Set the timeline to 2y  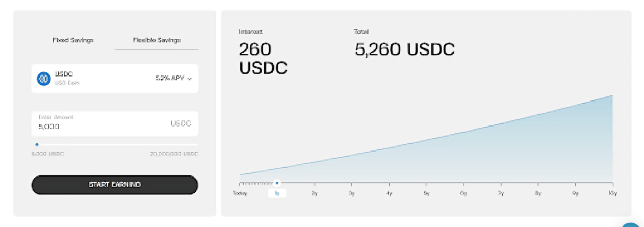point(314,193)
